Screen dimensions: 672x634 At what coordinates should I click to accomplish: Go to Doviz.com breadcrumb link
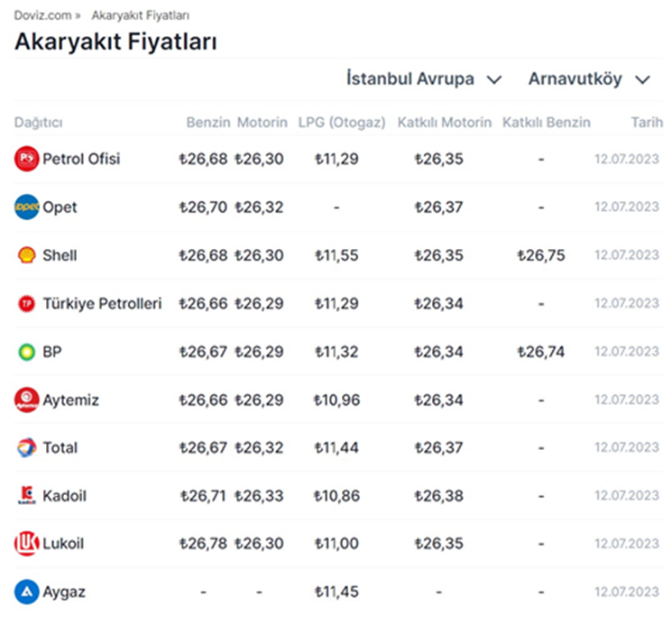click(42, 15)
